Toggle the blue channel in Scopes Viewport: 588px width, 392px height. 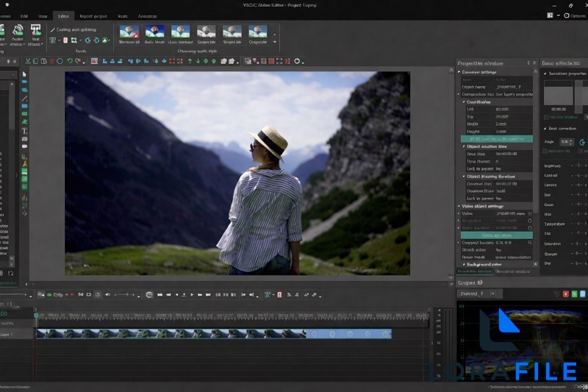[582, 293]
